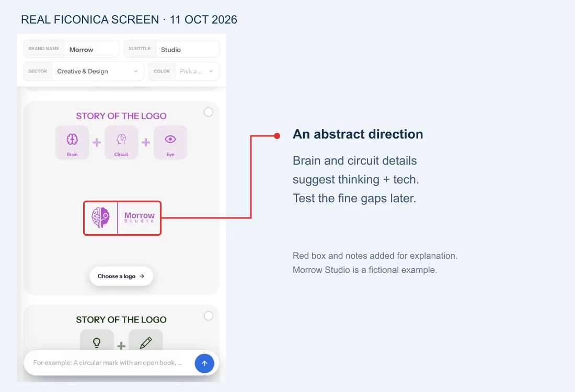Click the 'SUBTITLE' label

point(140,49)
